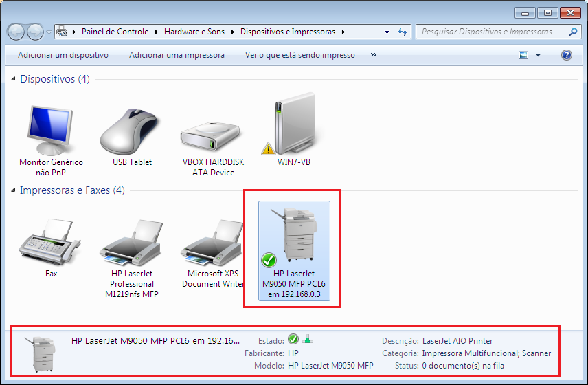588x385 pixels.
Task: Select Microsoft XPS Document Writer printer
Action: point(213,253)
